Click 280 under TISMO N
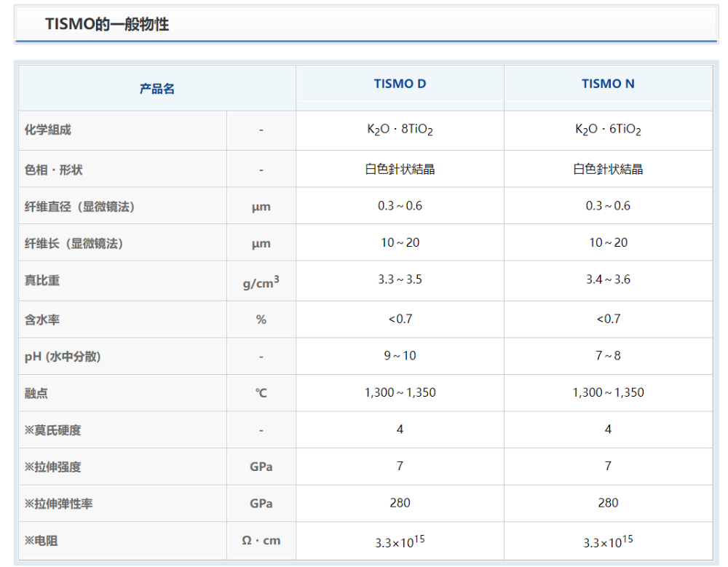The height and width of the screenshot is (567, 728). (x=608, y=502)
